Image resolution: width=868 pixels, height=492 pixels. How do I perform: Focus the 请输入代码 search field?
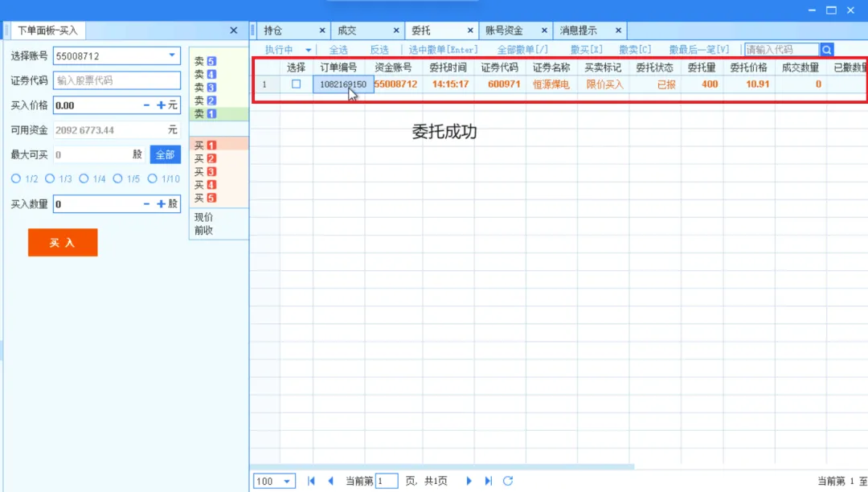pyautogui.click(x=782, y=50)
